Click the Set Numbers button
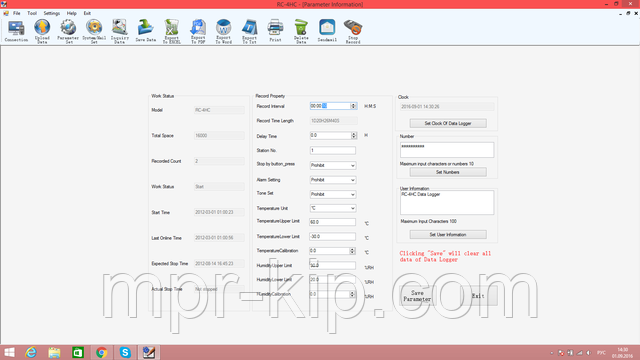The image size is (640, 360). [x=448, y=172]
